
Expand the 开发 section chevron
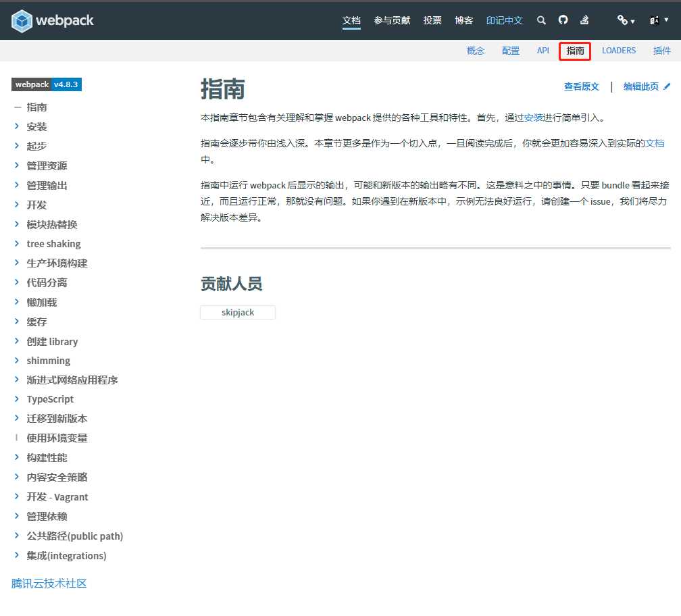pyautogui.click(x=16, y=205)
